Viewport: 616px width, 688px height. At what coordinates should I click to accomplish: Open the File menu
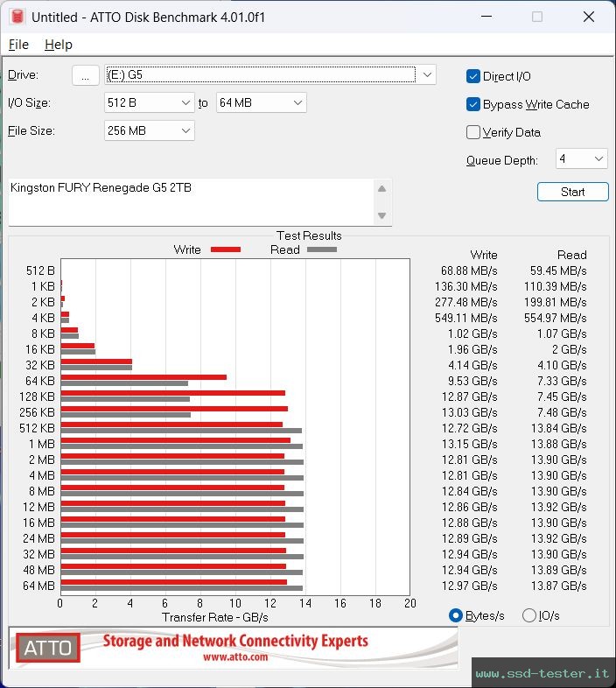(x=18, y=45)
